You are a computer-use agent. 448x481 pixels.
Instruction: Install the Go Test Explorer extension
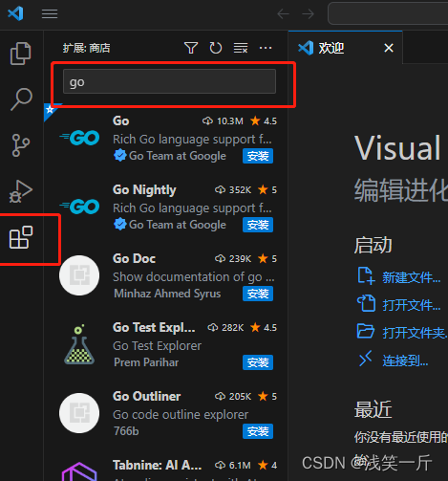258,362
